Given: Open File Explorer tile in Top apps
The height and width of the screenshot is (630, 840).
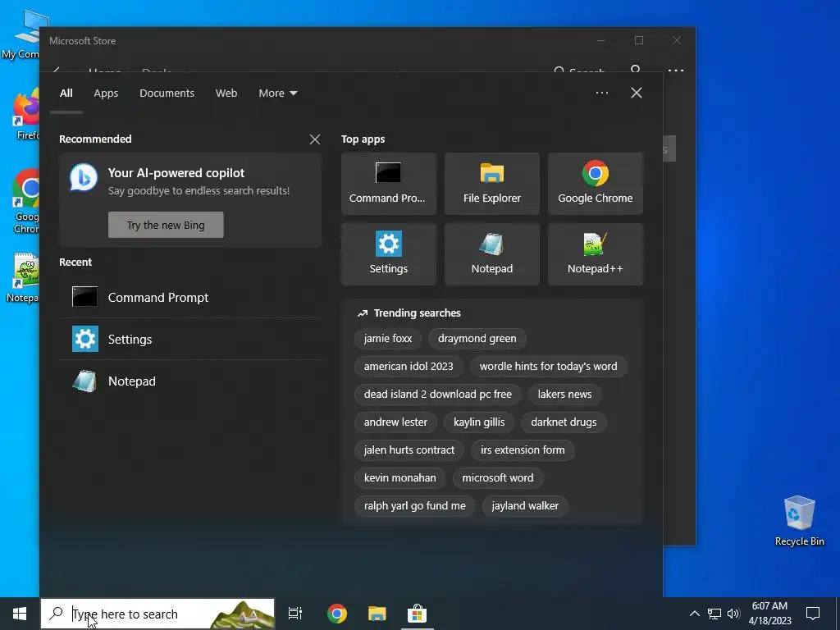Looking at the screenshot, I should click(492, 184).
